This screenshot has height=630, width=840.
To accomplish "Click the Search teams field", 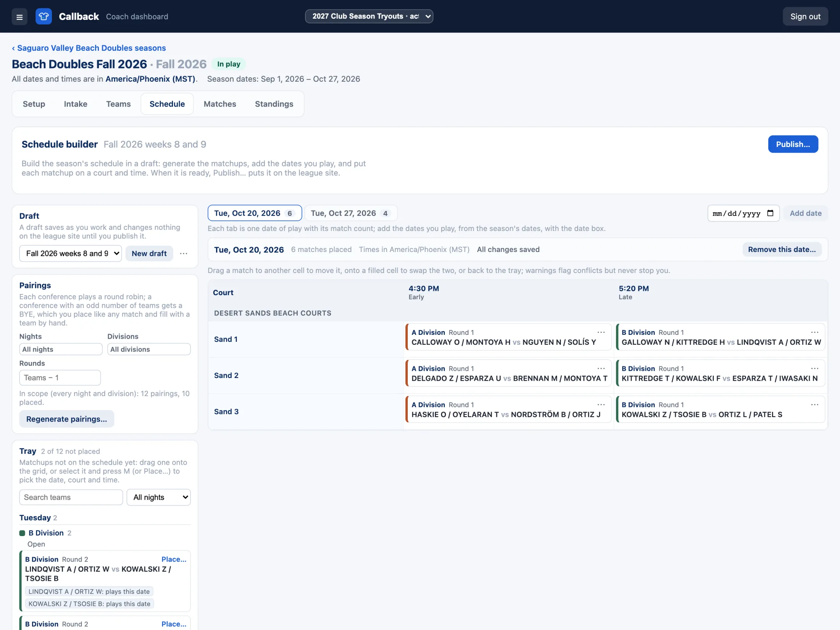I will [71, 497].
